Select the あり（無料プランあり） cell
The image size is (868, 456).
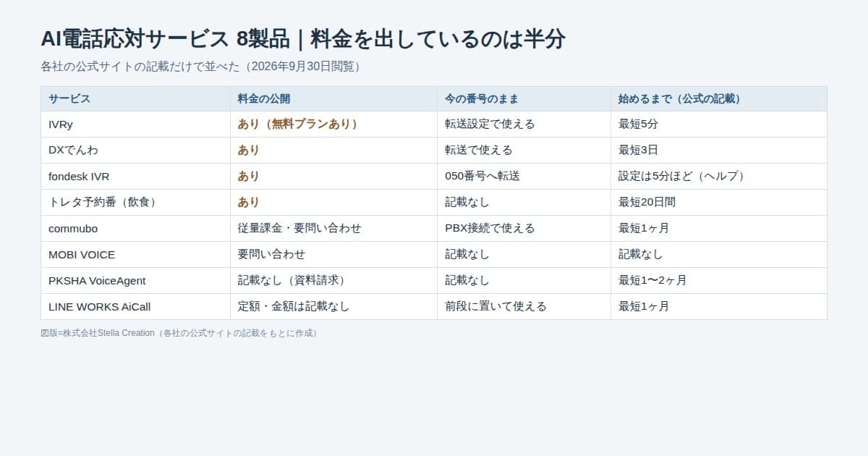[x=333, y=124]
